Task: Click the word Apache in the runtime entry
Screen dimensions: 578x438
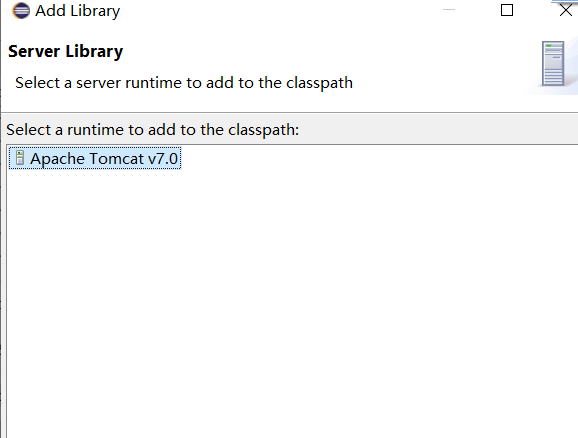Action: coord(58,159)
